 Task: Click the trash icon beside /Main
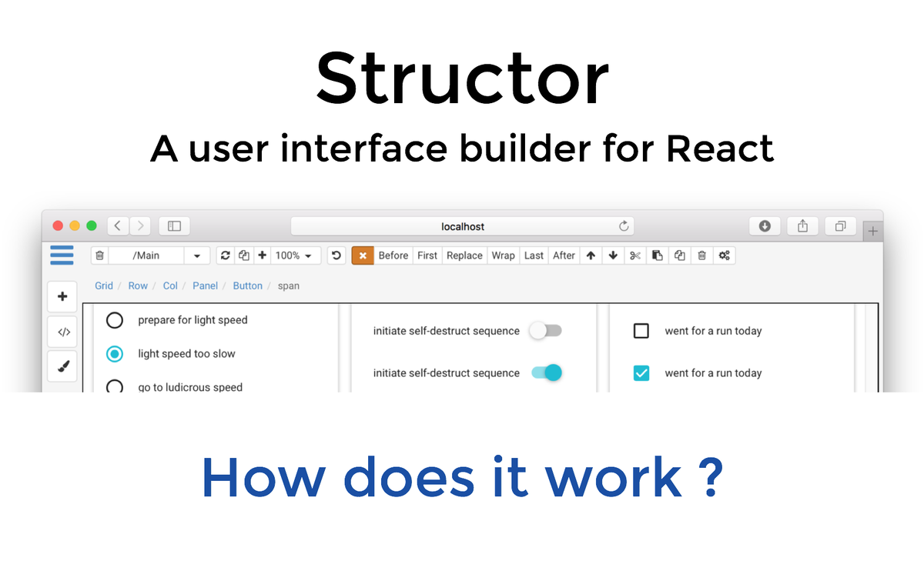tap(100, 255)
